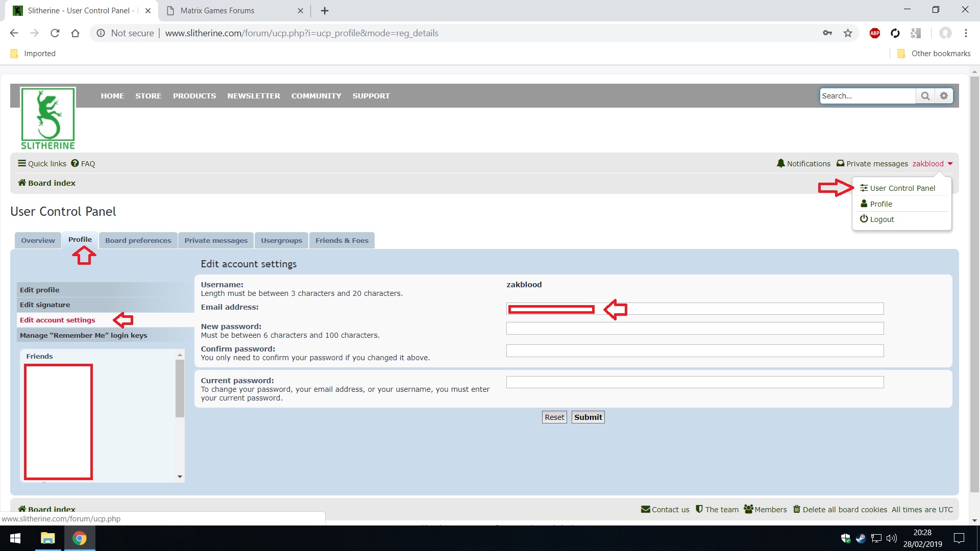This screenshot has width=980, height=551.
Task: Open Private messages inbox icon
Action: 840,163
